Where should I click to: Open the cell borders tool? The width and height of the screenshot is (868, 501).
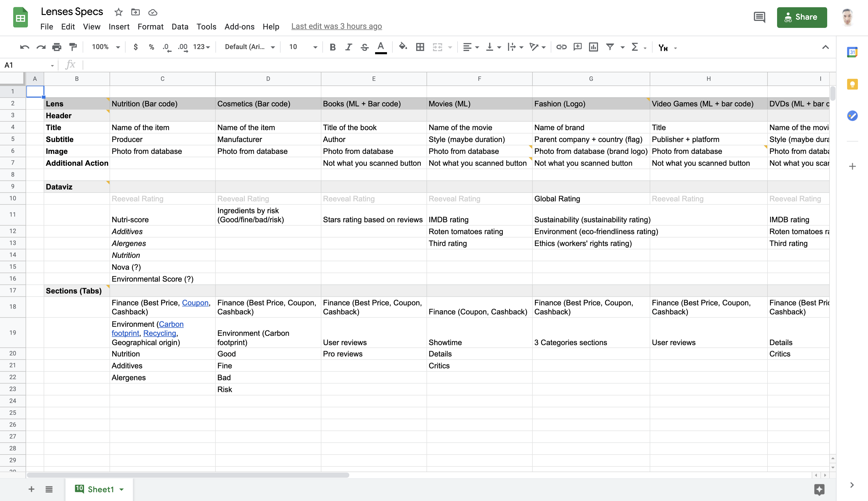(420, 47)
